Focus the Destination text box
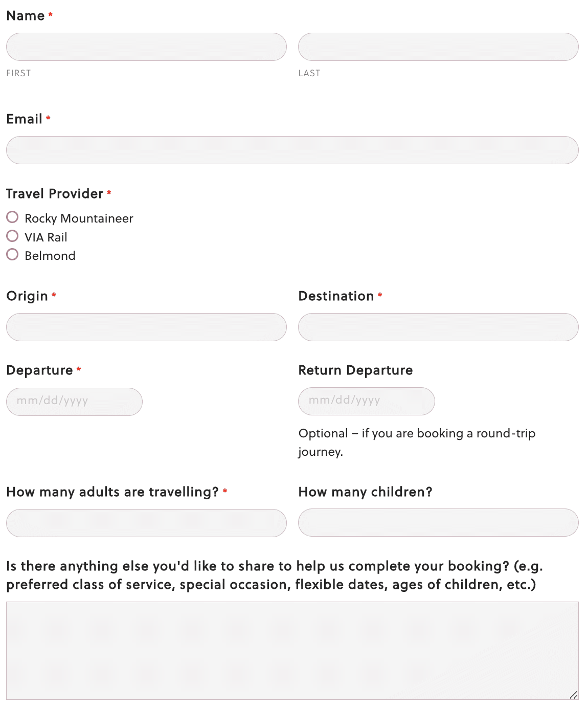This screenshot has width=588, height=708. (x=438, y=327)
